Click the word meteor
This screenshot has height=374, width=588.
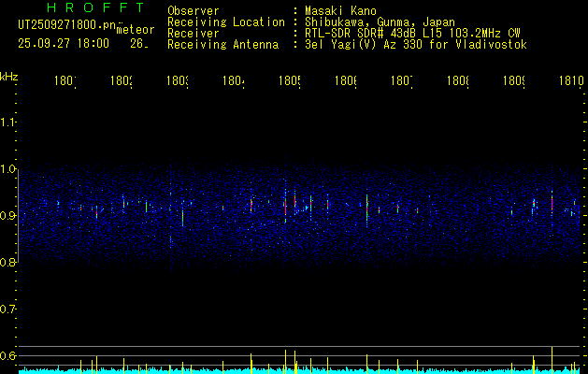[x=136, y=30]
